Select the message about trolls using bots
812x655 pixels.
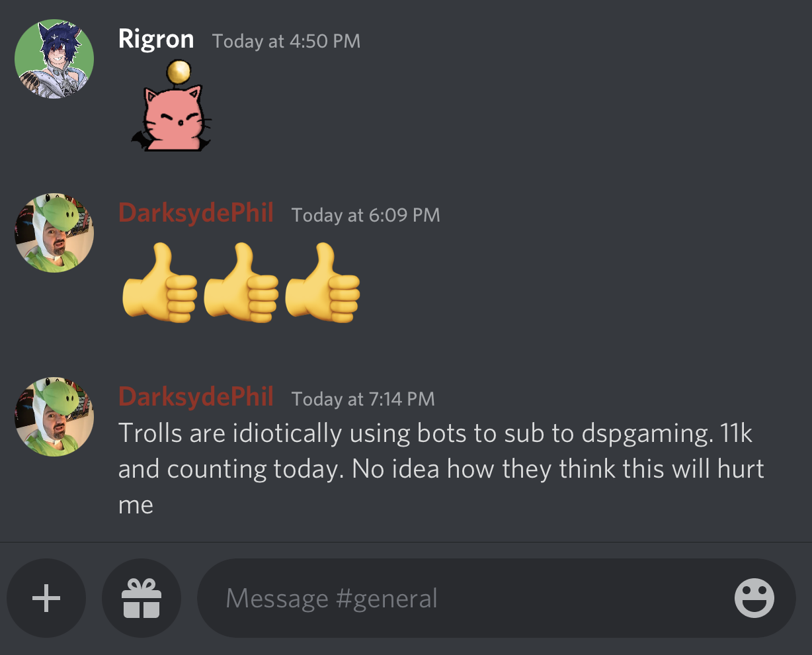click(441, 469)
